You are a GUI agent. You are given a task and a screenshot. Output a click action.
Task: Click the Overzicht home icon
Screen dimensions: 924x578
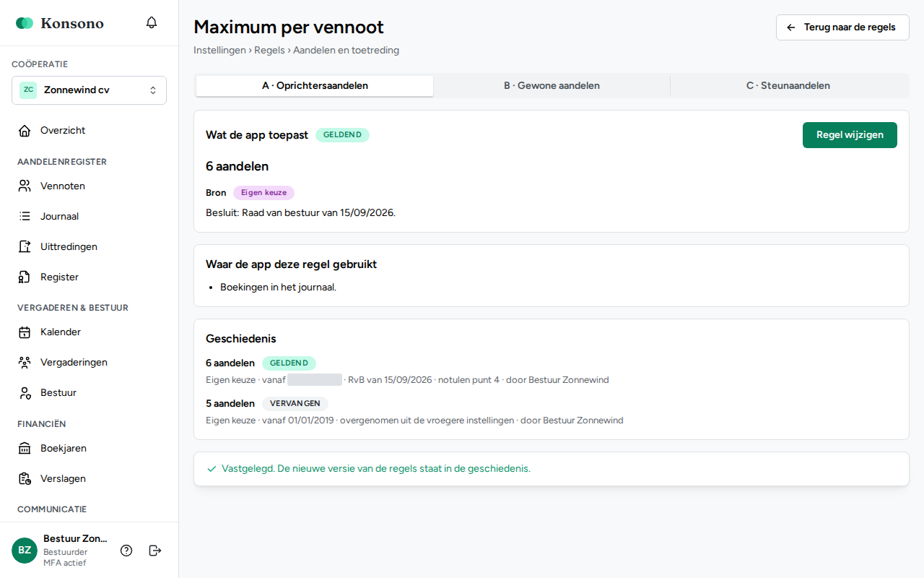point(25,131)
